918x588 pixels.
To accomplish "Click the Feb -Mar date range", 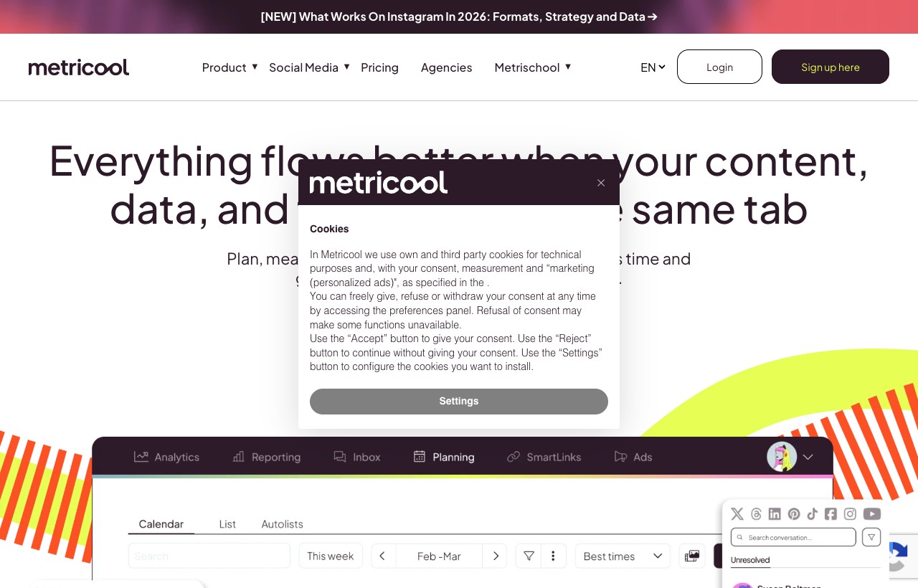I will 439,556.
